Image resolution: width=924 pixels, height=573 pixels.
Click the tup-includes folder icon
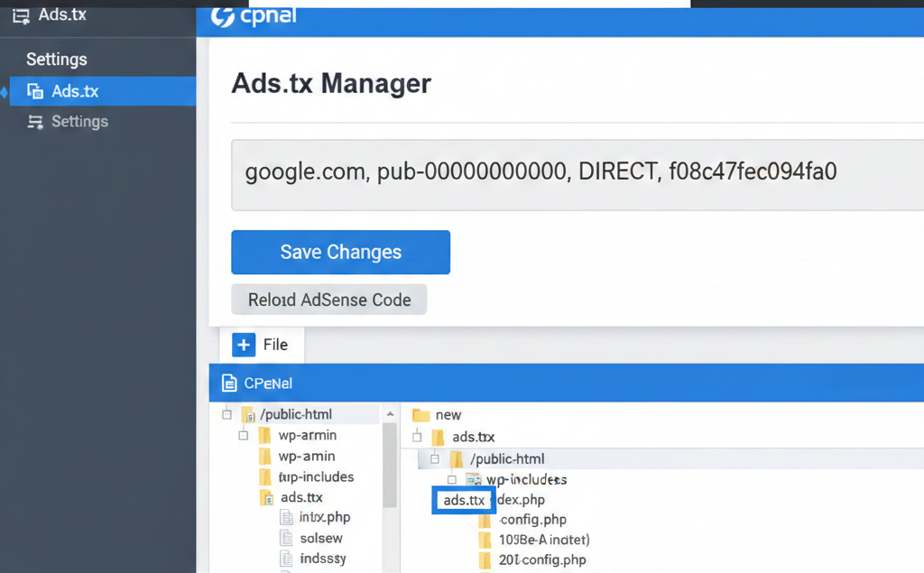coord(264,477)
